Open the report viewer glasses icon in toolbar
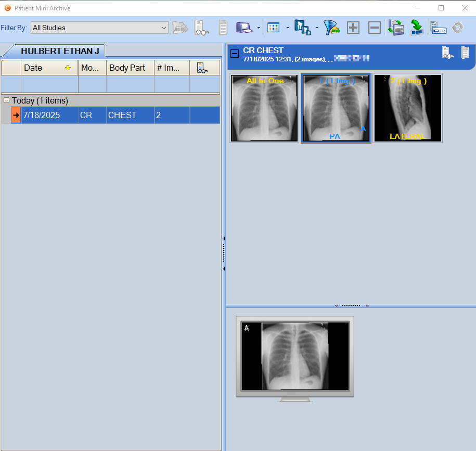Viewport: 476px width, 451px height. point(201,28)
